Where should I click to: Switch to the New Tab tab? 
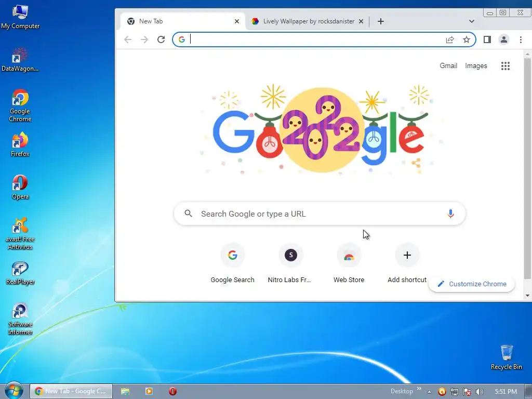pos(182,21)
